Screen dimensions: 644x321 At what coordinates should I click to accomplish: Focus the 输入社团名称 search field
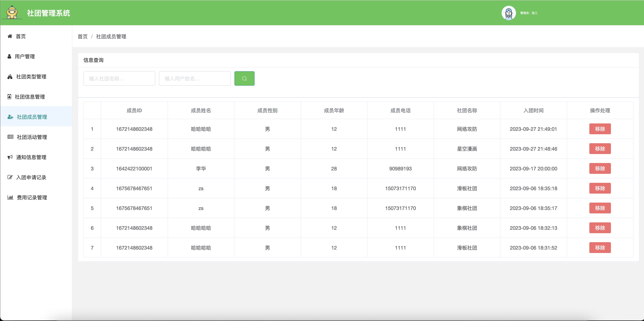click(x=119, y=79)
